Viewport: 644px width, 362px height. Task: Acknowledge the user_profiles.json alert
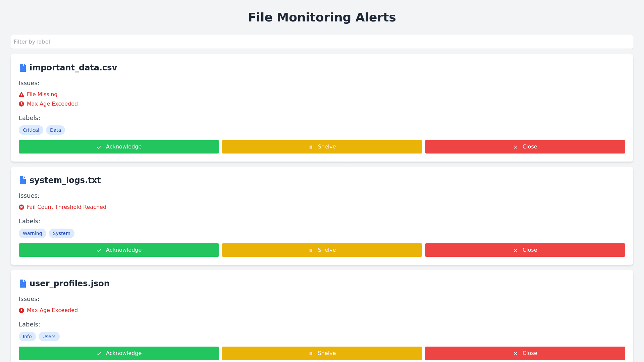pyautogui.click(x=119, y=353)
